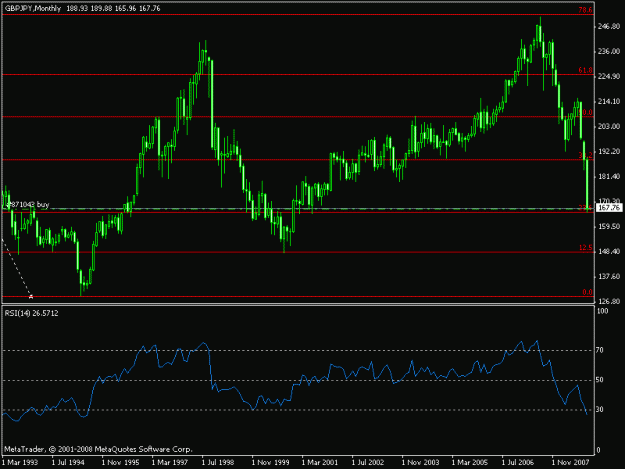Click price axis value 137.60

coord(609,277)
